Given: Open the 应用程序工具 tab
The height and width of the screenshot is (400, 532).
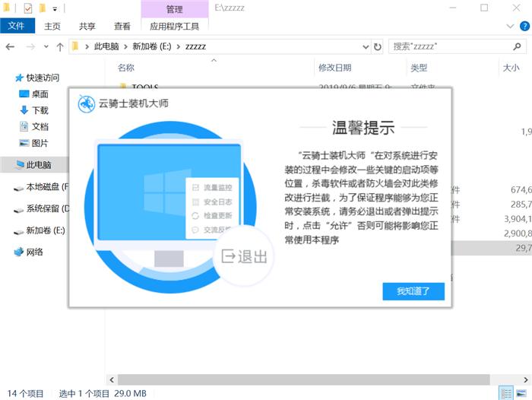Looking at the screenshot, I should coord(174,26).
